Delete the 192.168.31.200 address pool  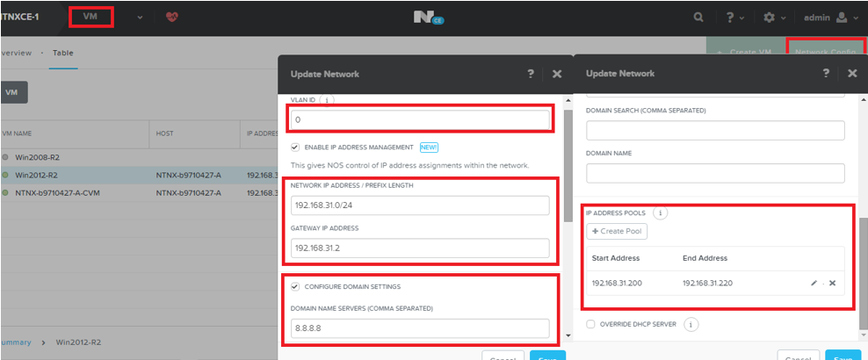[x=832, y=284]
